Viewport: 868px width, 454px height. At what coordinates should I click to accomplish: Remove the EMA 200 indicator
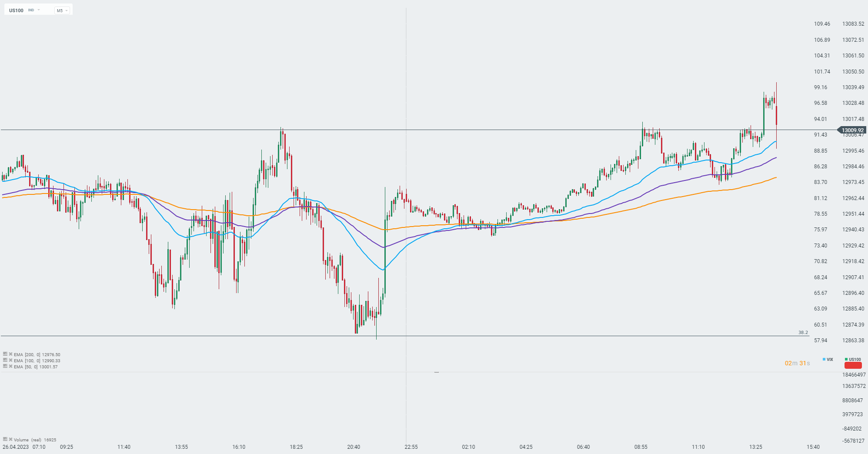[10, 354]
